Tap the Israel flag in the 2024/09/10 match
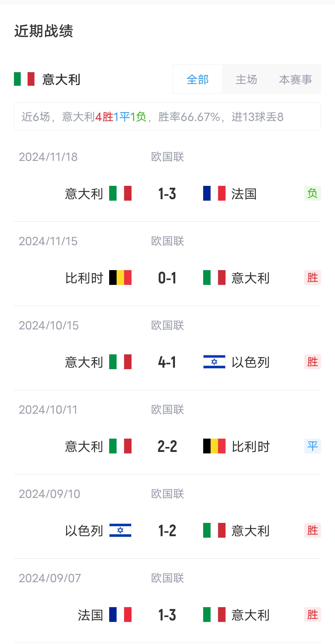 tap(120, 530)
